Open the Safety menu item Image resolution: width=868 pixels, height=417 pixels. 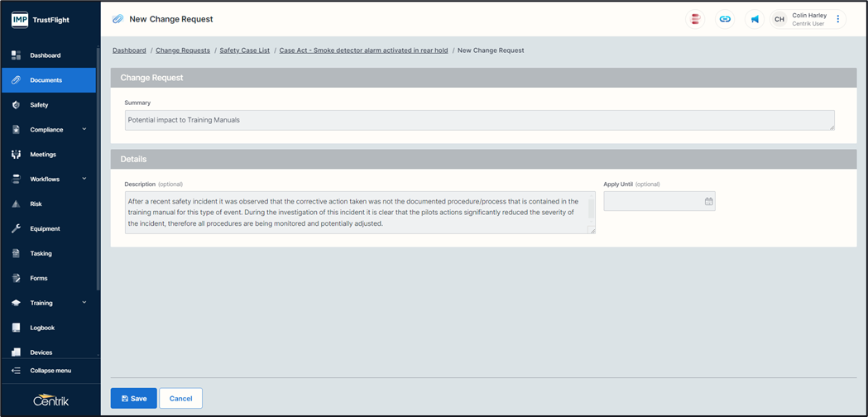coord(39,105)
